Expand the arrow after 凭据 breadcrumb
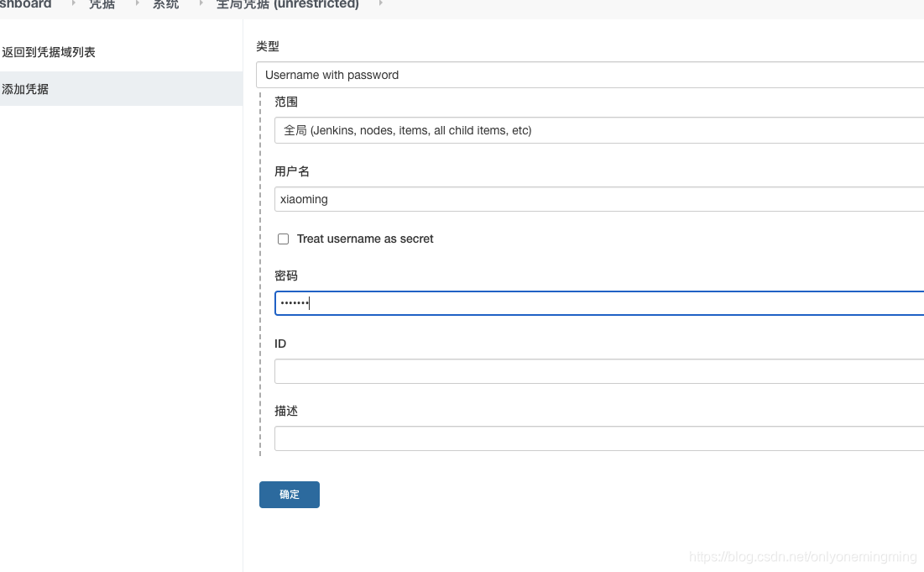This screenshot has width=924, height=572. 137,3
